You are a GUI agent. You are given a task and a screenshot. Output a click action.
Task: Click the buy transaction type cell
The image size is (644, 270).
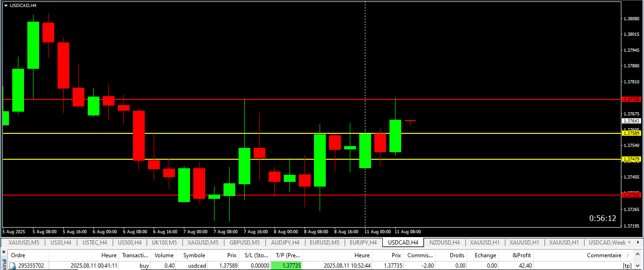[144, 266]
